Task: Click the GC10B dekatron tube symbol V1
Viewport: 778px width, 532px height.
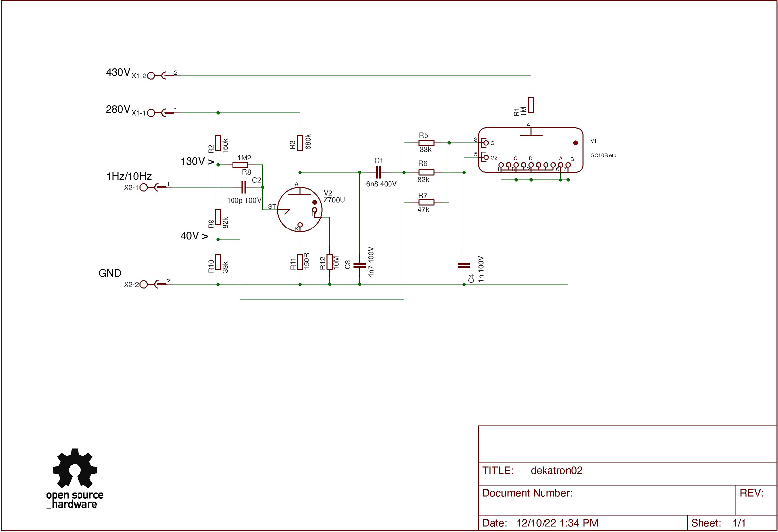Action: (530, 150)
